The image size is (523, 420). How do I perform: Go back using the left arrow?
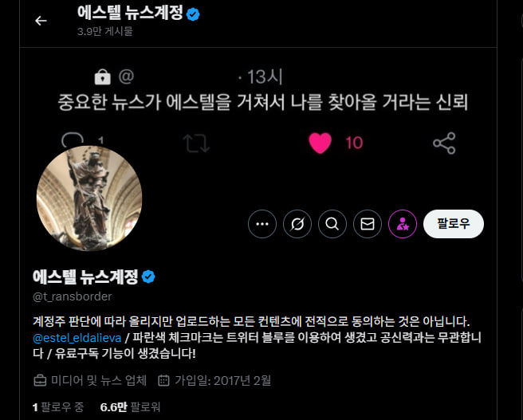41,21
